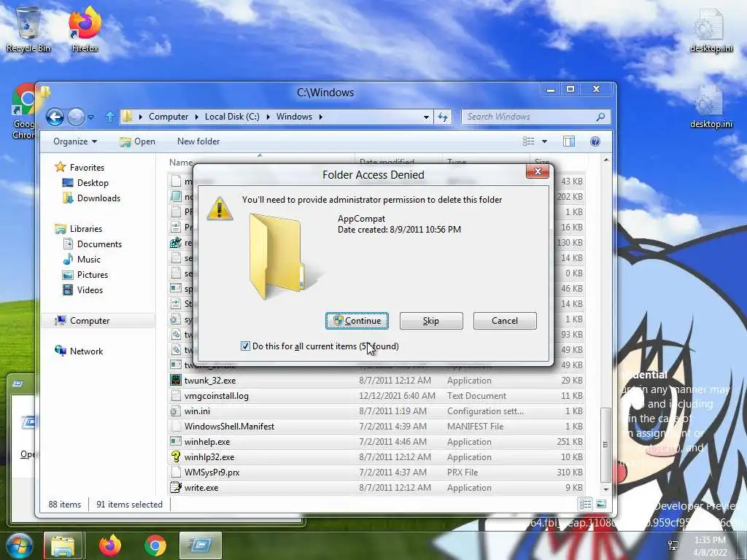Click the Explorer forward arrow button
Screen dimensions: 747x560
tap(76, 117)
